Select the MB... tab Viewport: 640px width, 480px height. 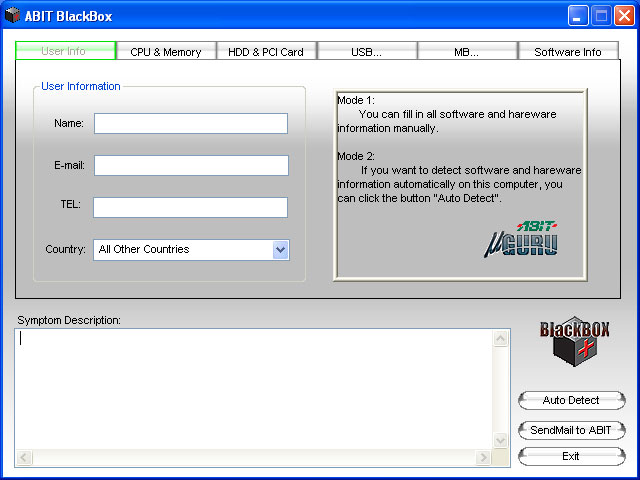click(467, 51)
